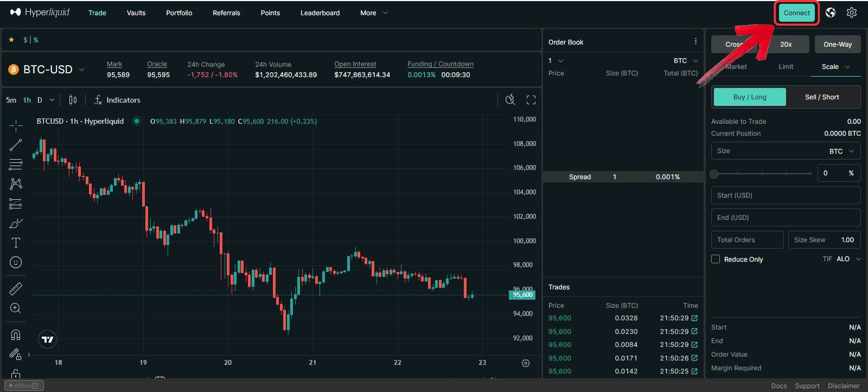Toggle fullscreen chart mode icon
Image resolution: width=868 pixels, height=392 pixels.
(x=531, y=99)
